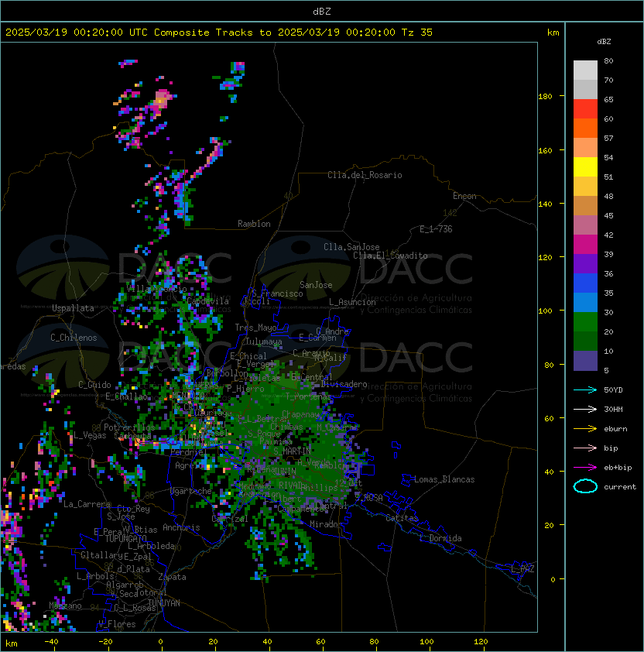Click the 'S_MARTIN' place label

[x=292, y=451]
